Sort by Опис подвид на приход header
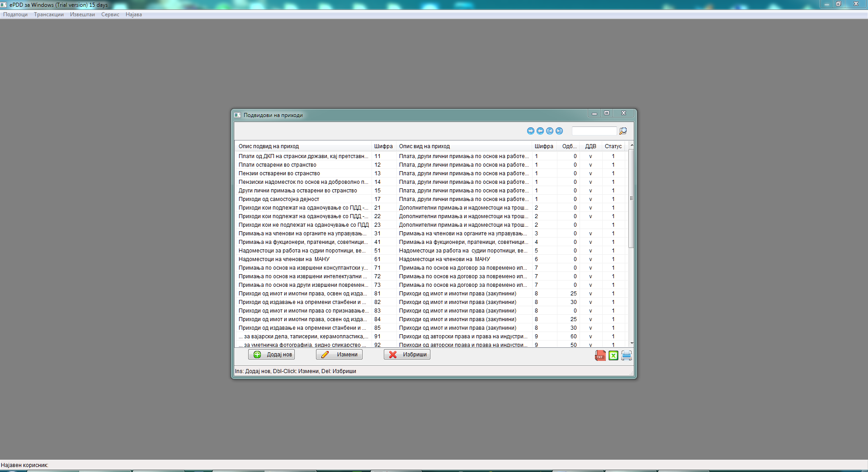The width and height of the screenshot is (868, 472). pos(269,146)
